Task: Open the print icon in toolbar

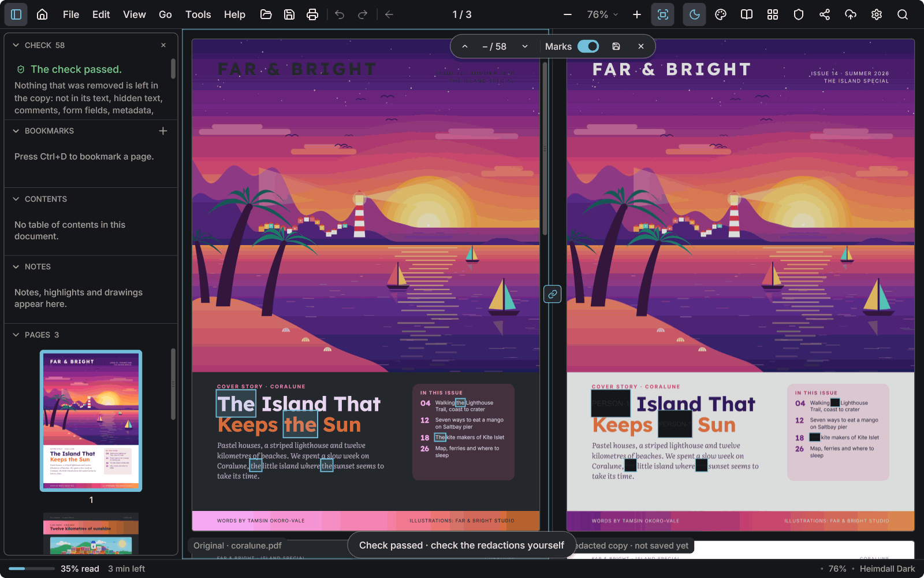Action: (x=312, y=14)
